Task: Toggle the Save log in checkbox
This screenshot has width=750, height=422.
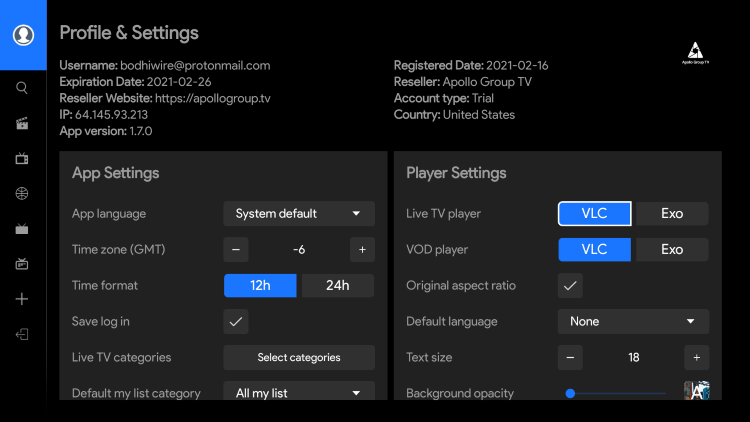Action: [x=236, y=322]
